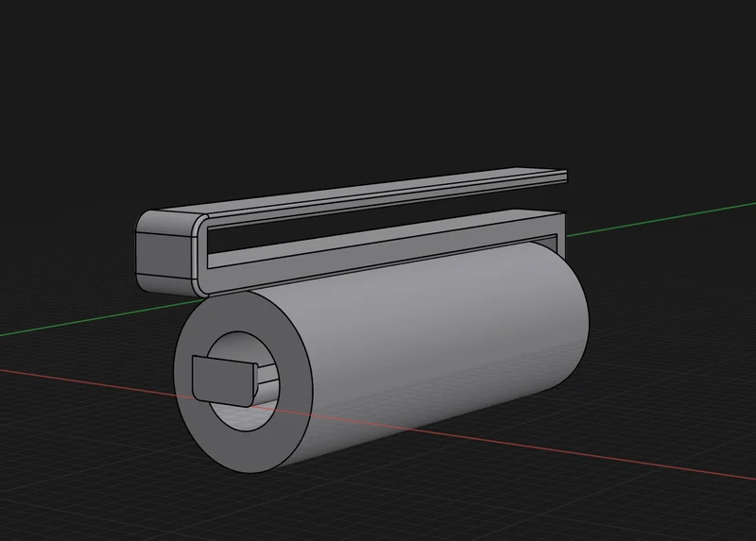Viewport: 756px width, 541px height.
Task: Click the green axis line right of the model
Action: pyautogui.click(x=661, y=219)
